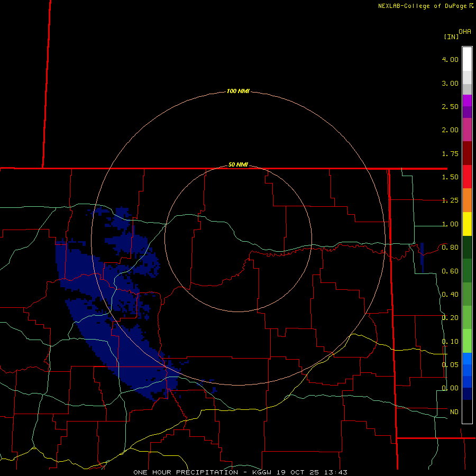
Task: Select the 0.05 legend value
Action: [x=450, y=364]
